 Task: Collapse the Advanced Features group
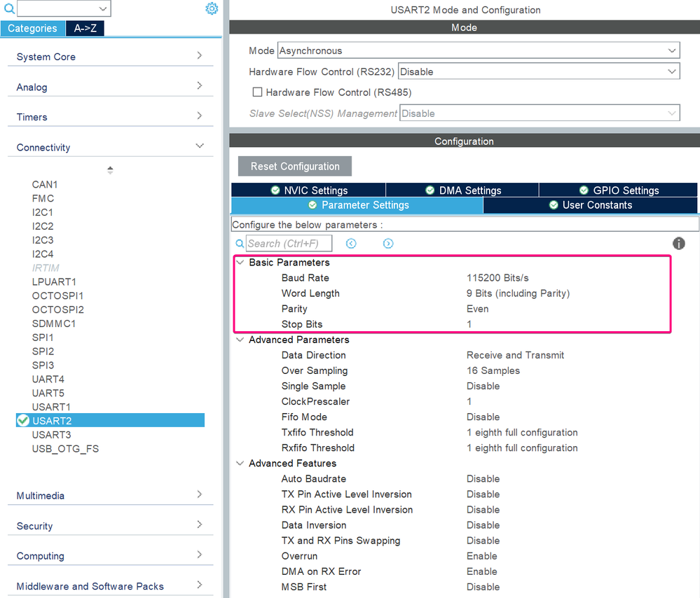tap(240, 464)
